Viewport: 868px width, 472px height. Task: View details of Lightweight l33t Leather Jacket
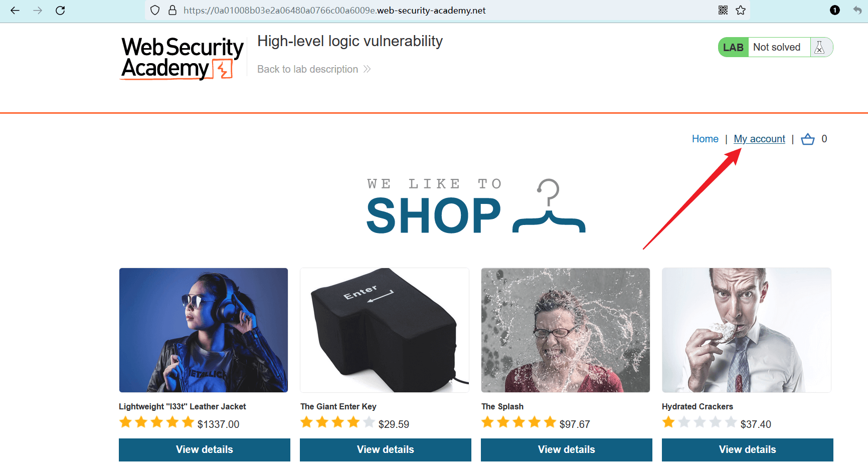(205, 449)
